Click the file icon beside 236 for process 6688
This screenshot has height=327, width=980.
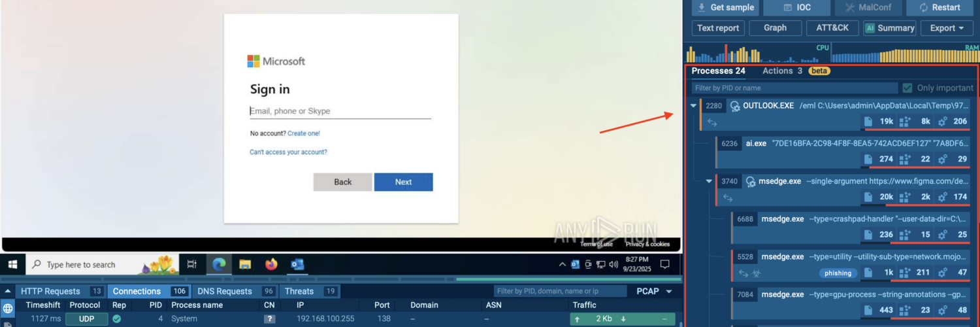click(x=868, y=235)
